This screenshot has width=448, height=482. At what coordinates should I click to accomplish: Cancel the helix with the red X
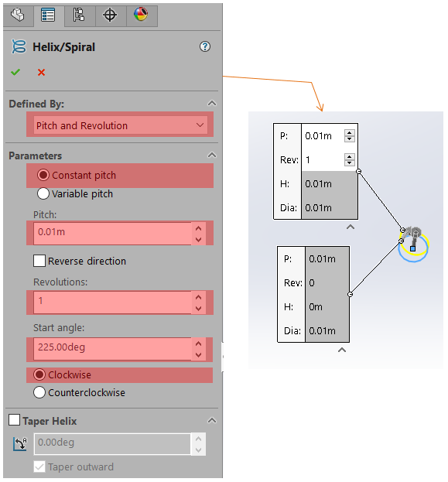[x=41, y=73]
